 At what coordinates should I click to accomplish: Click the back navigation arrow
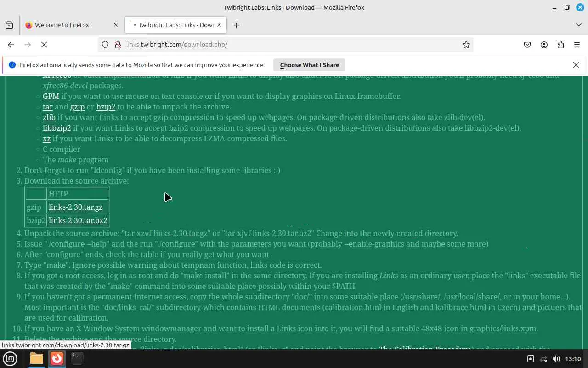(x=11, y=45)
